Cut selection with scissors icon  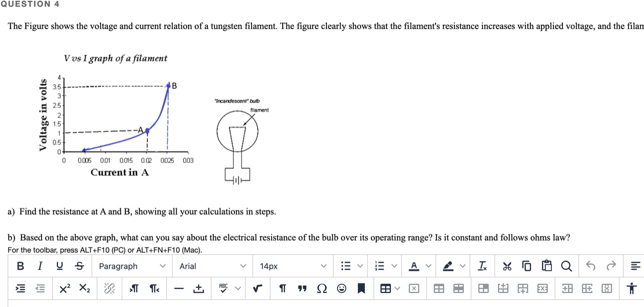pos(507,266)
